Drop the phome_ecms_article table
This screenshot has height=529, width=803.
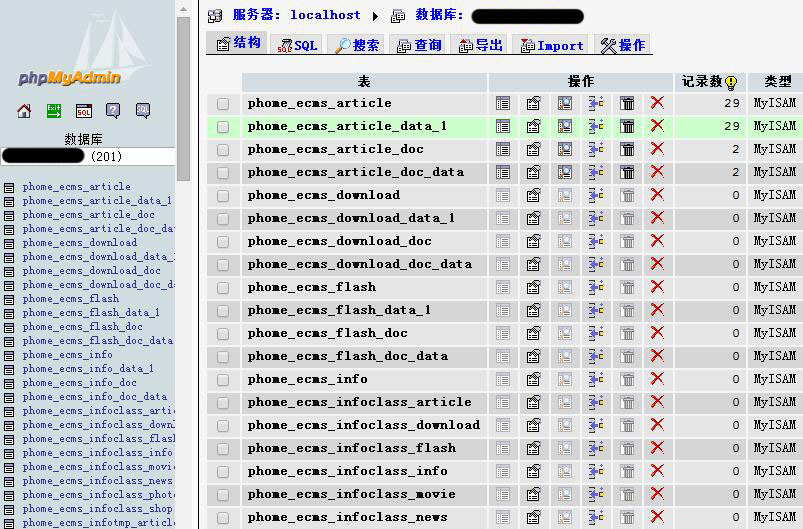point(657,102)
